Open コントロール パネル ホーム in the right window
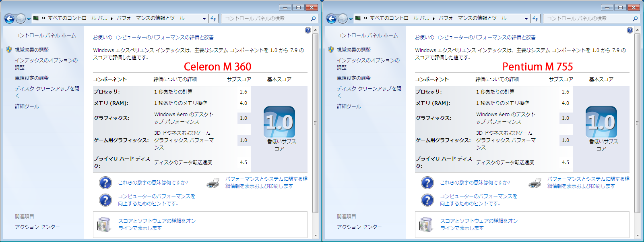This screenshot has width=644, height=242. pyautogui.click(x=367, y=35)
